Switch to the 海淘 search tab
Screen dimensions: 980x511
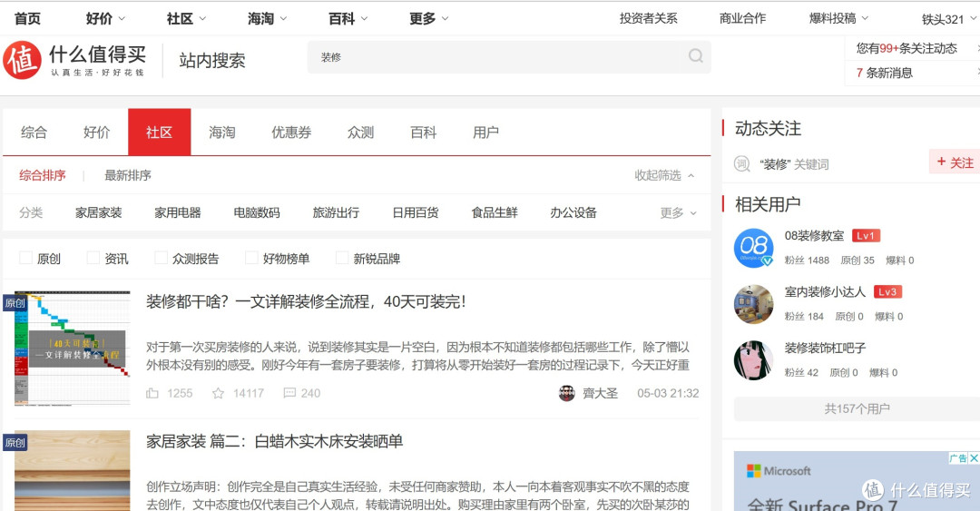coord(222,132)
